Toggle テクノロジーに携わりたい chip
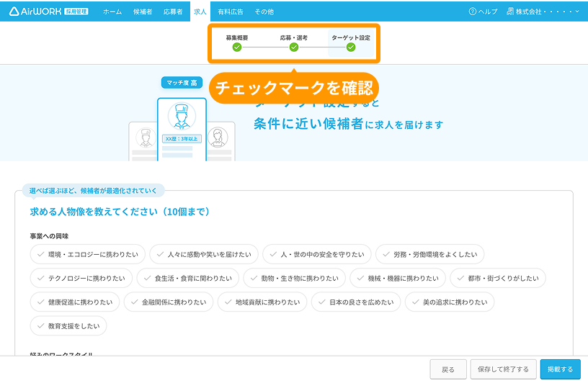This screenshot has height=383, width=588. click(81, 279)
